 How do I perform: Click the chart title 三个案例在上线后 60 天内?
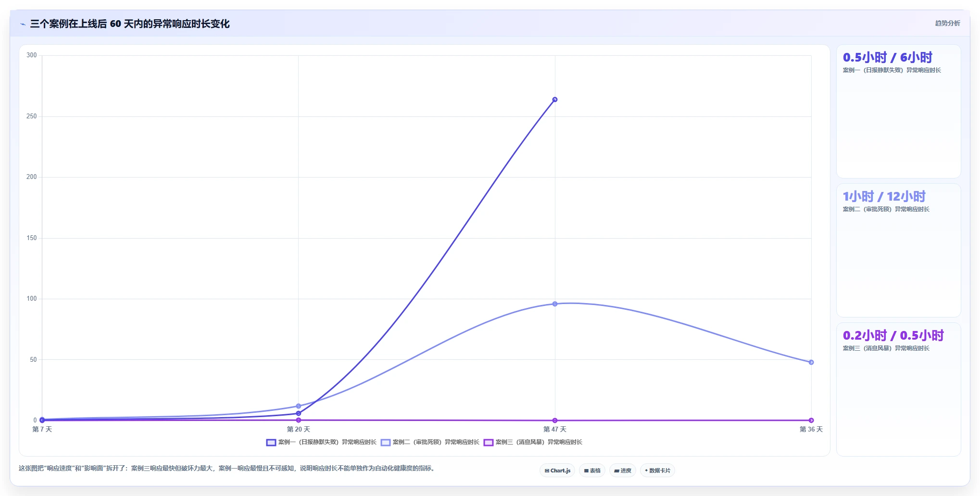[130, 24]
